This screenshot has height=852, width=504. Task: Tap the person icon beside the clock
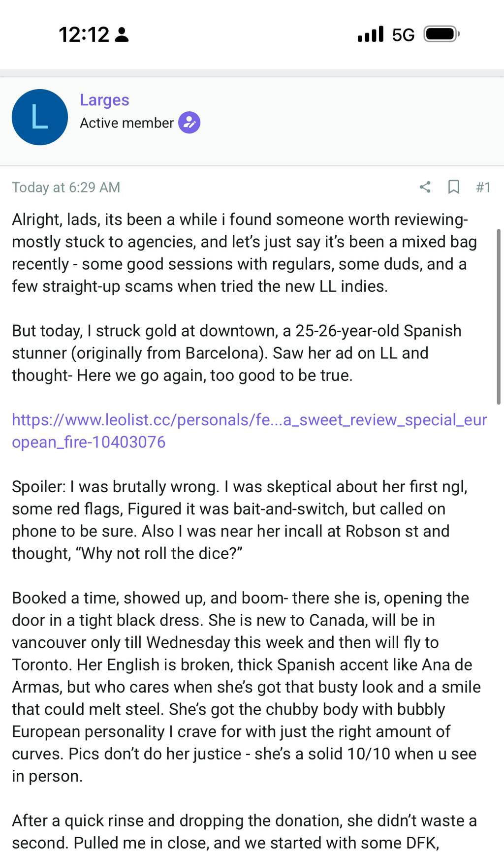(x=122, y=35)
